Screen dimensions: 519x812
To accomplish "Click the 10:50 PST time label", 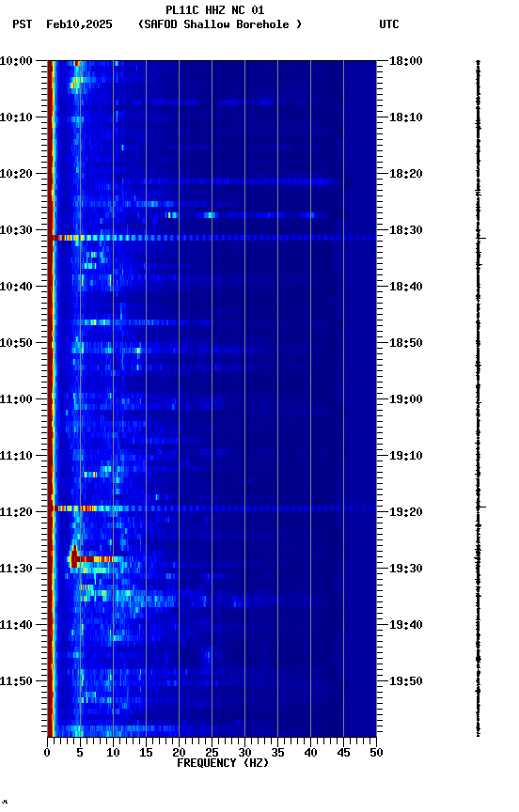I will click(16, 343).
